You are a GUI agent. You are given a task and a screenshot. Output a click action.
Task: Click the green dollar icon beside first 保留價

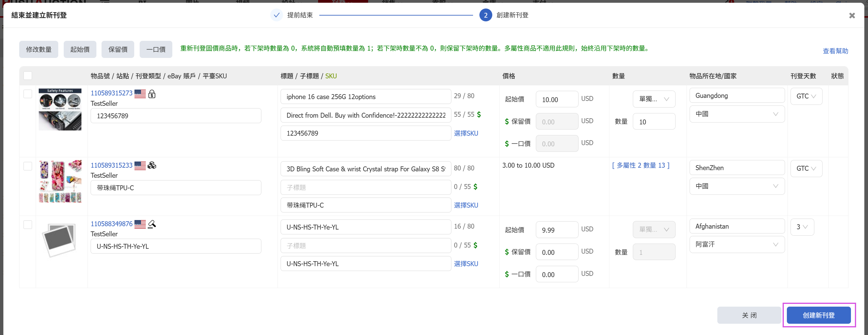coord(507,122)
